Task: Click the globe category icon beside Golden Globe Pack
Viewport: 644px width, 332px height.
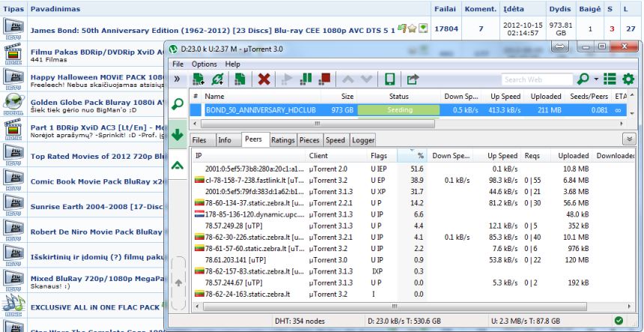Action: click(13, 104)
